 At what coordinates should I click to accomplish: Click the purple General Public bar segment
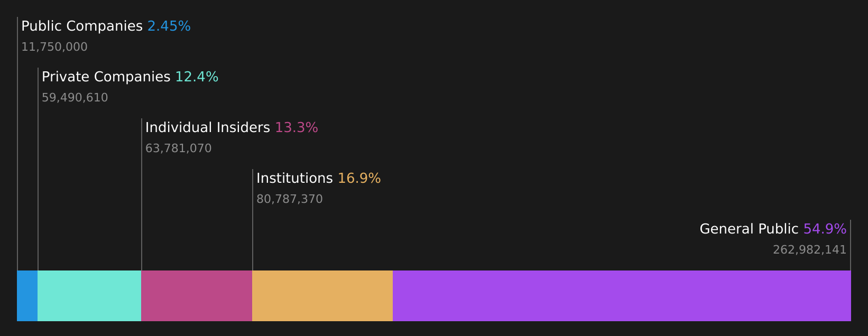coord(622,296)
